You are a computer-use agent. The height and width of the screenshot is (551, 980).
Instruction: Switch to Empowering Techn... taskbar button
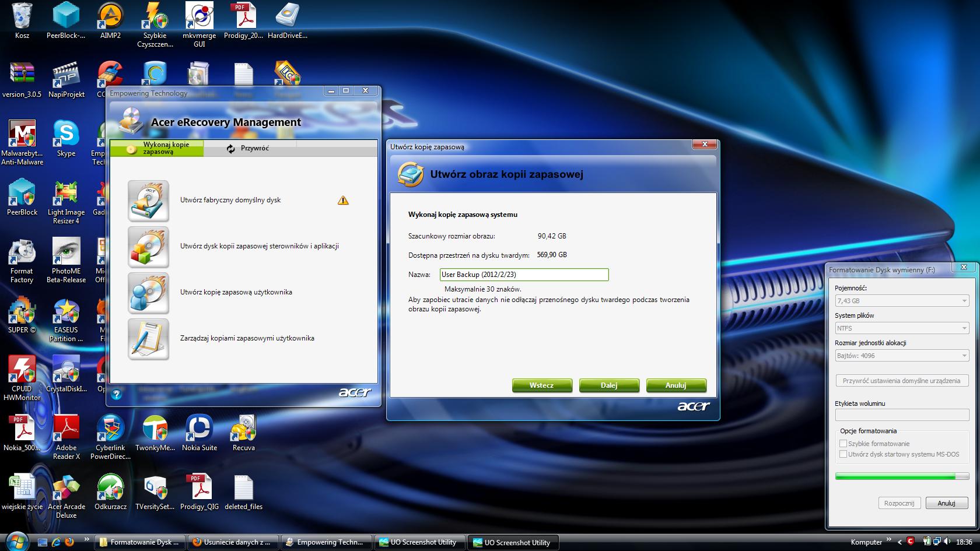pyautogui.click(x=327, y=542)
